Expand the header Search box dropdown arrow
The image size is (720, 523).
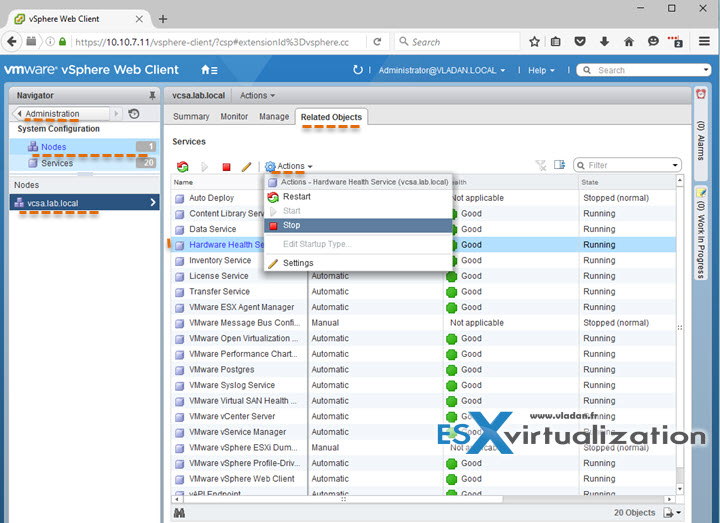pyautogui.click(x=706, y=70)
